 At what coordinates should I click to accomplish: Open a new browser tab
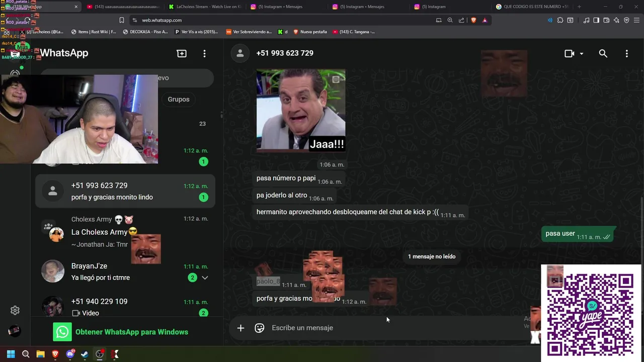579,7
